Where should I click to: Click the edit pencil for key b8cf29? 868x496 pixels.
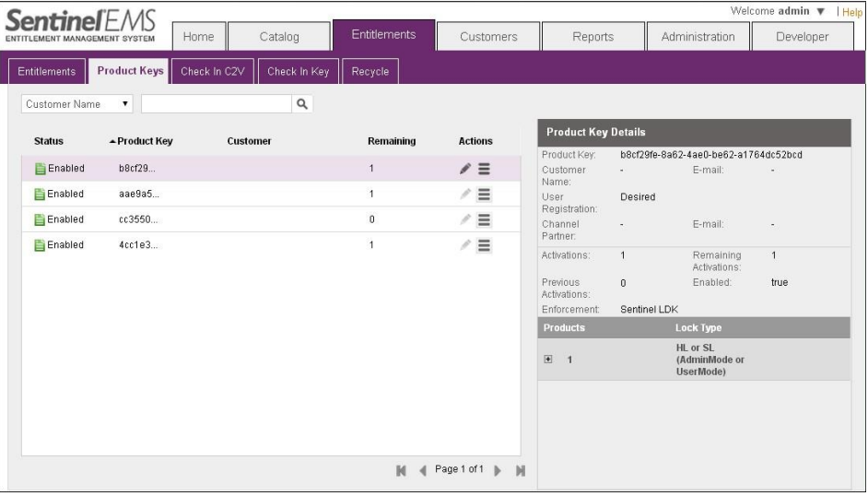pos(466,169)
